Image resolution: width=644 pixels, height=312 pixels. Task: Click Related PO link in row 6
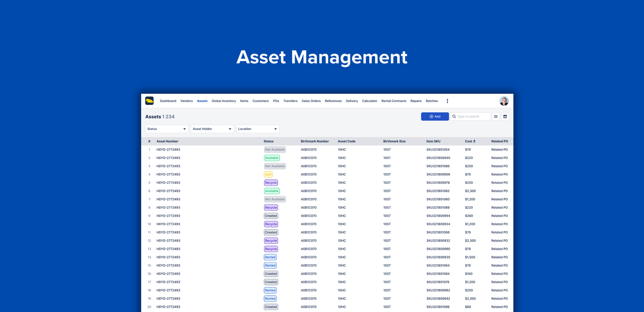pyautogui.click(x=499, y=191)
